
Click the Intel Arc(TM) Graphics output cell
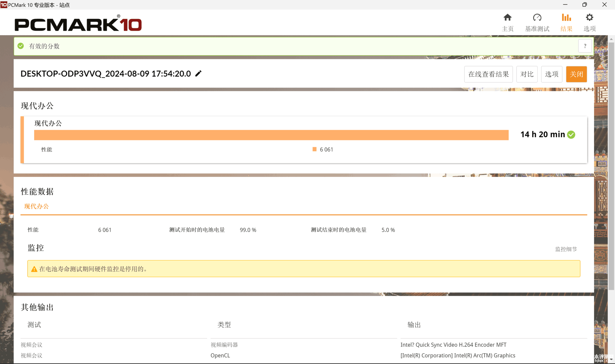(458, 355)
